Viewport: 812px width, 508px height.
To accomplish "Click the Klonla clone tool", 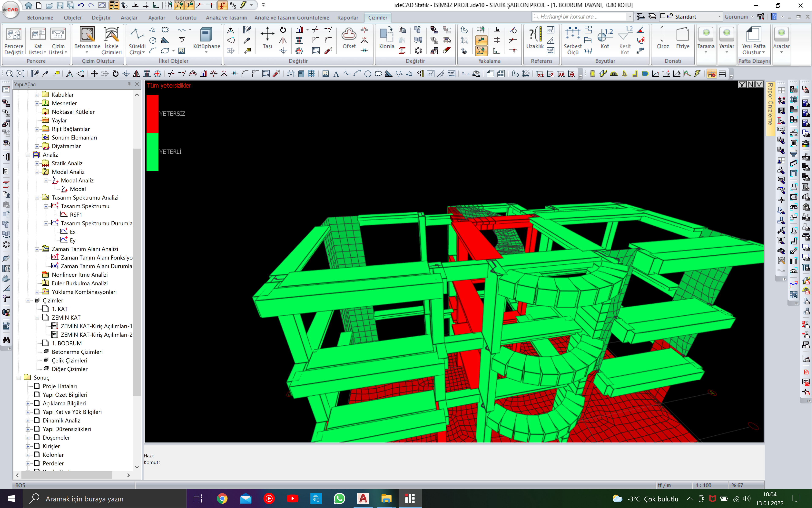I will [x=387, y=38].
